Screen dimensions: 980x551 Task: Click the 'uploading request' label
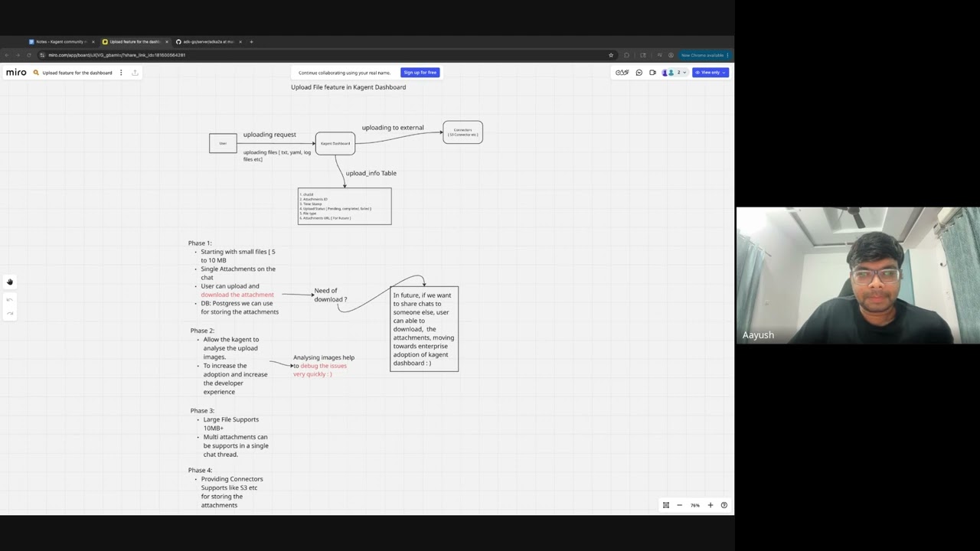pos(269,135)
